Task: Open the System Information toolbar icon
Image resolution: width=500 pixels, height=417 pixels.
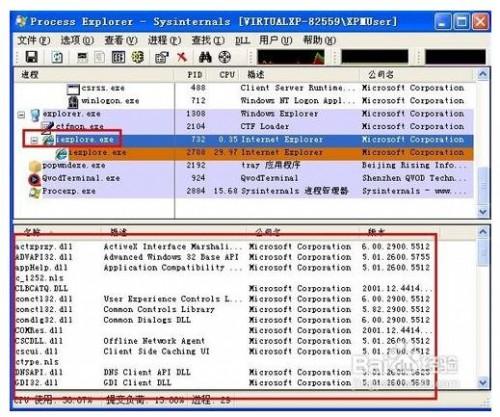Action: (82, 57)
